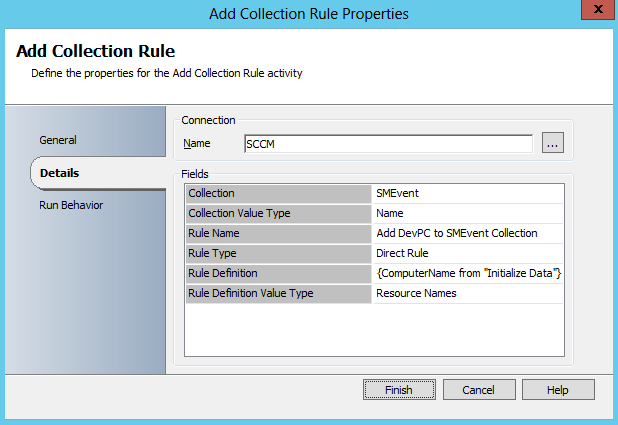
Task: Select the Rule Type field label
Action: (277, 253)
